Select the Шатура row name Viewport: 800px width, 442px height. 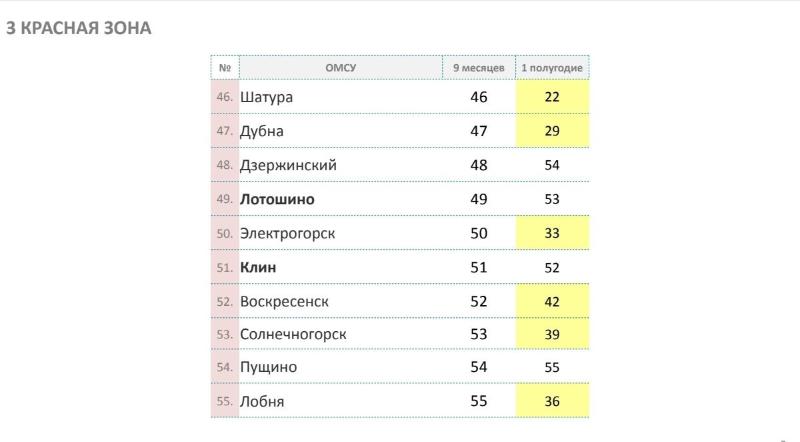(266, 97)
